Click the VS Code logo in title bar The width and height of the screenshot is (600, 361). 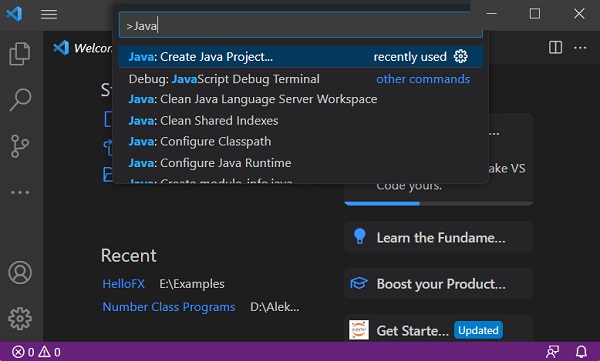coord(14,14)
